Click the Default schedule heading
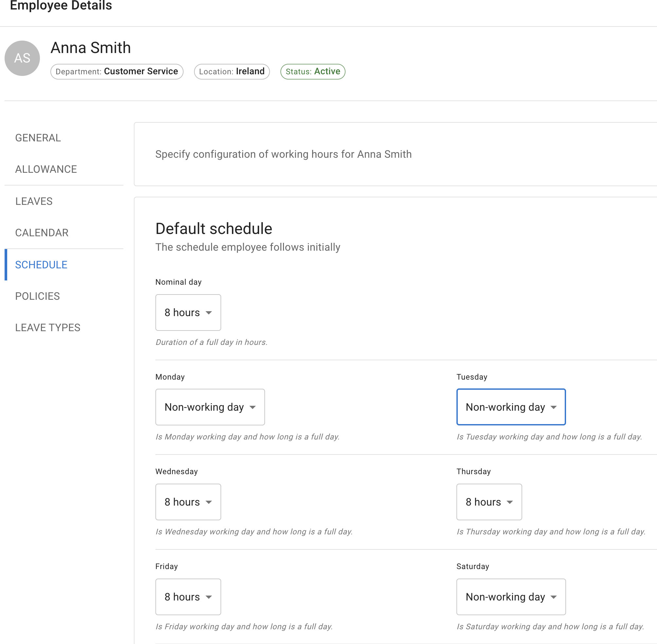The image size is (657, 644). [x=214, y=229]
